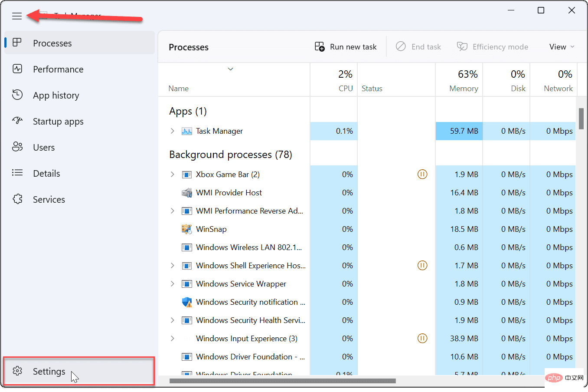Screen dimensions: 588x392
Task: Click the Xbox Game Bar process icon
Action: pos(187,175)
